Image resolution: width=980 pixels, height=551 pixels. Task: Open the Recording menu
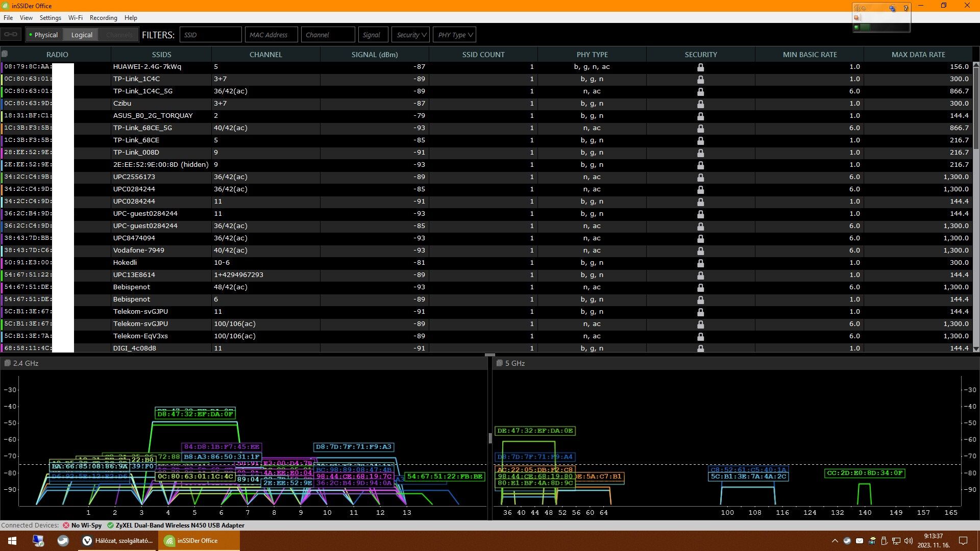[104, 17]
